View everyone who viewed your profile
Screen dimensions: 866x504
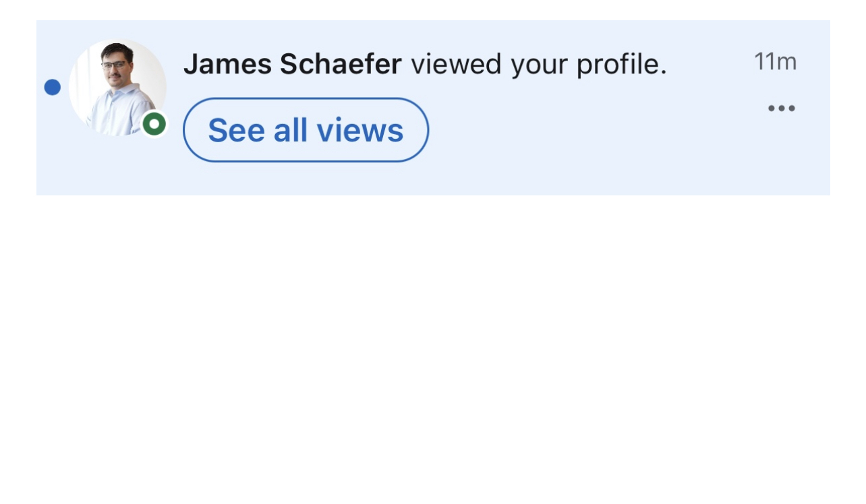[x=306, y=130]
